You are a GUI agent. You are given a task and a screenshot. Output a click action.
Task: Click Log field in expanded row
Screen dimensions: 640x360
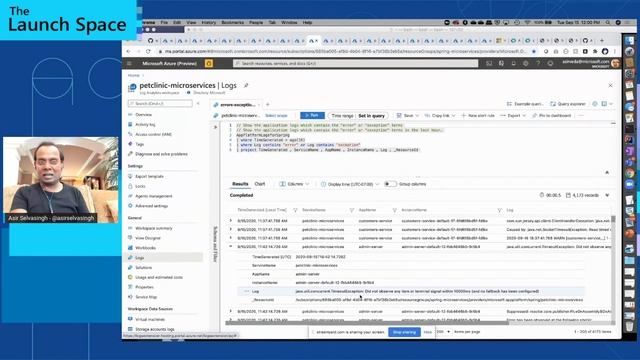tap(411, 291)
